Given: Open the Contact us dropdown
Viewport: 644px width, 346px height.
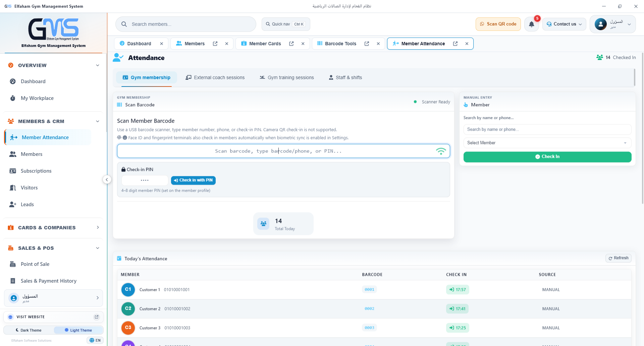Looking at the screenshot, I should 564,24.
